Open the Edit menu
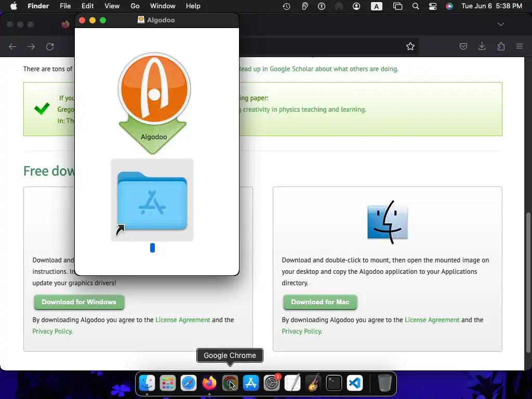532x399 pixels. pos(87,6)
